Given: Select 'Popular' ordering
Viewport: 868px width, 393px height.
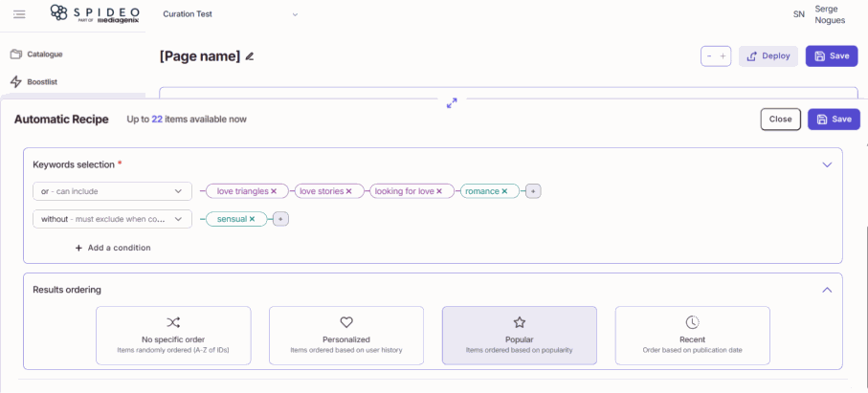Looking at the screenshot, I should coord(520,336).
